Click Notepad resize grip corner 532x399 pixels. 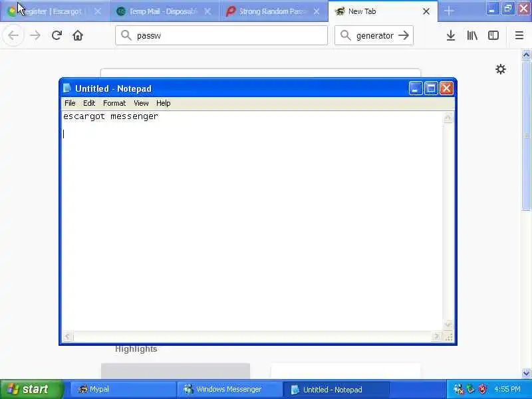click(448, 336)
